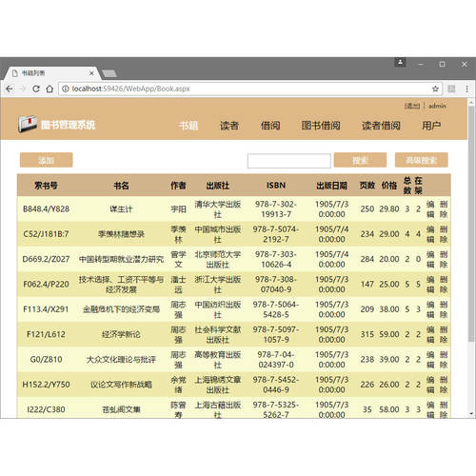Select title cell 金融危机下的经济变局

click(x=121, y=309)
